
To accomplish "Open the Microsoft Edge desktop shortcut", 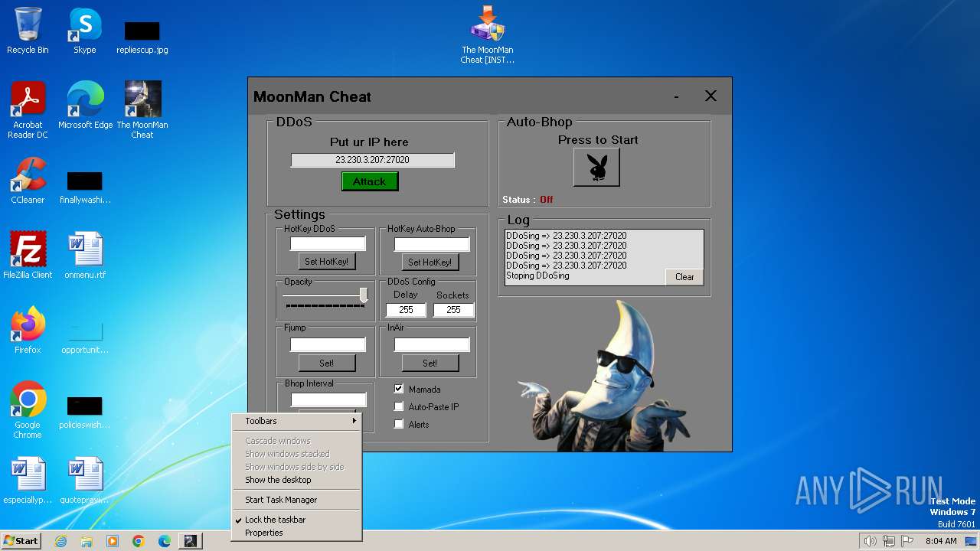I will tap(85, 106).
